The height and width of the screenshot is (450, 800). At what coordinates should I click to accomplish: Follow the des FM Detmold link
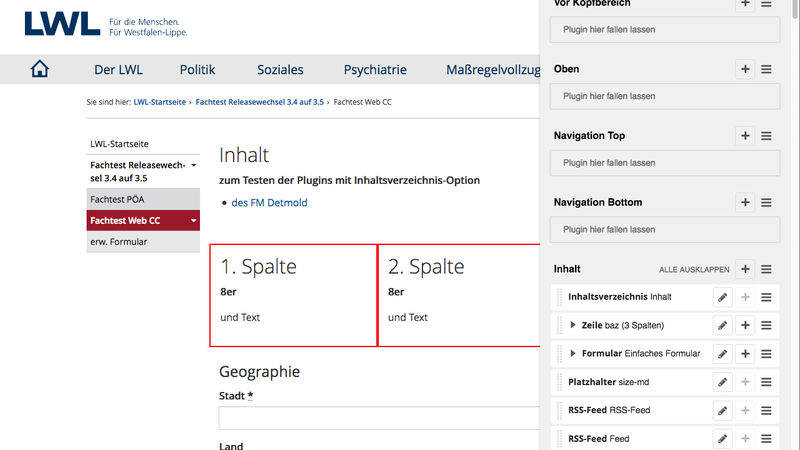269,203
